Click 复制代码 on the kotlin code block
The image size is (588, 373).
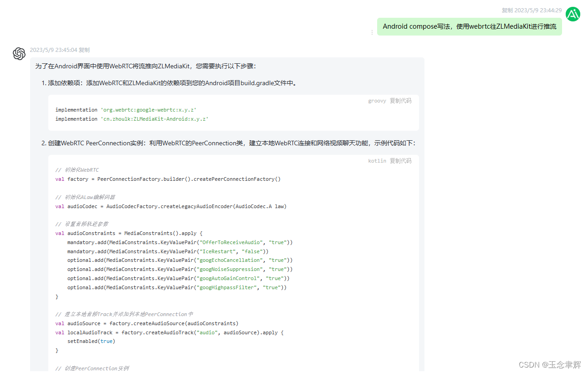(x=400, y=161)
